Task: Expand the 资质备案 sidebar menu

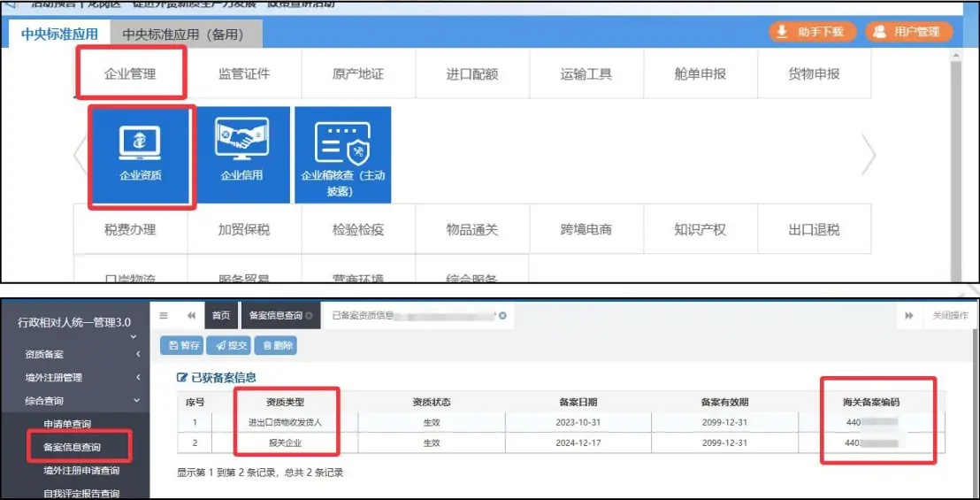Action: click(75, 354)
